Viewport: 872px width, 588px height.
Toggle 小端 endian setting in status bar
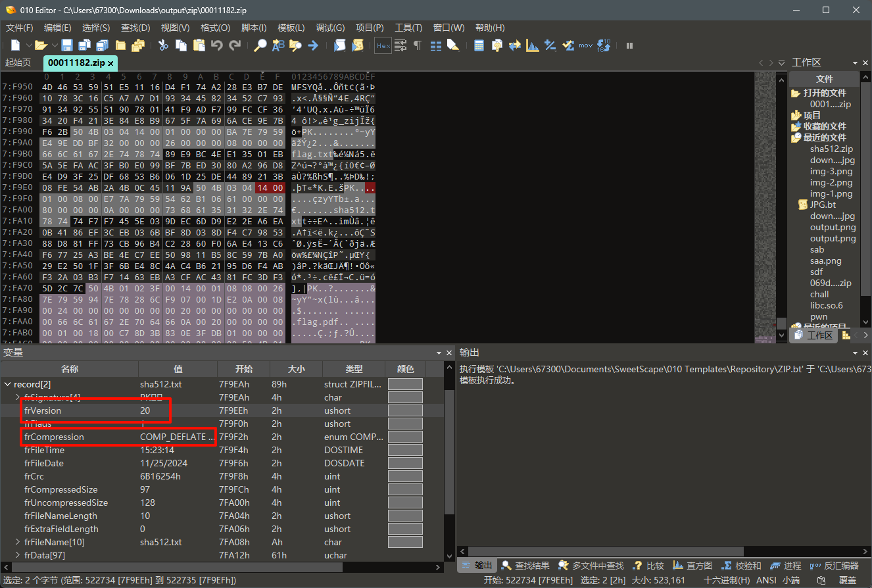pyautogui.click(x=791, y=581)
